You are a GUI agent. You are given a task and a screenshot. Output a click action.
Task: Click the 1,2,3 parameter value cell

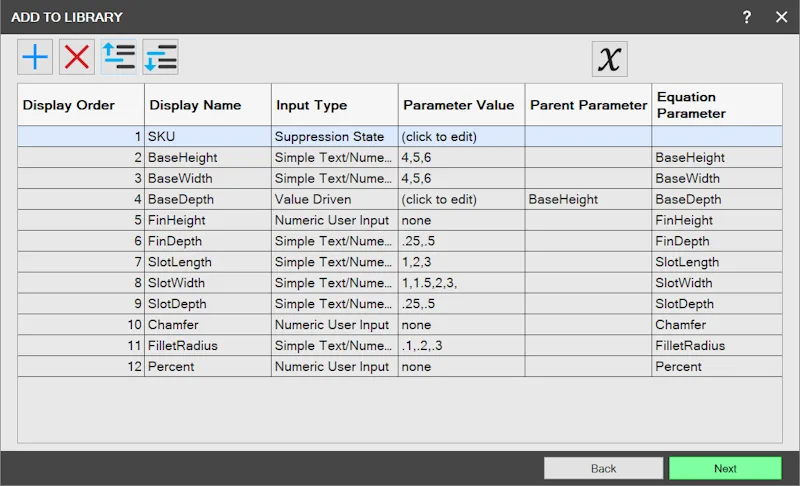[x=461, y=262]
